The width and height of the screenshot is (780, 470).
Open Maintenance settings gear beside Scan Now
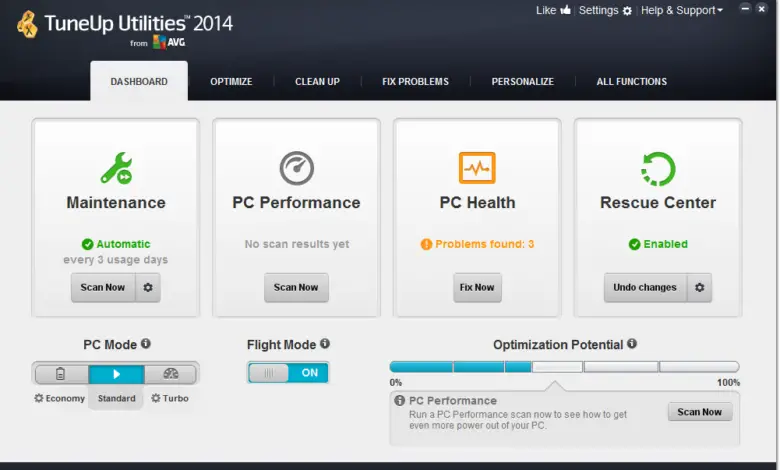tap(148, 287)
